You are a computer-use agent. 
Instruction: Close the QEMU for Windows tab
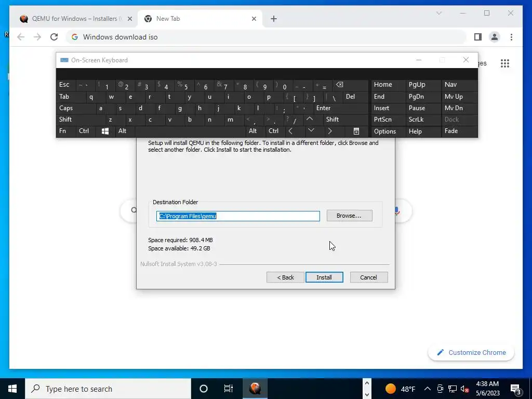pos(129,19)
